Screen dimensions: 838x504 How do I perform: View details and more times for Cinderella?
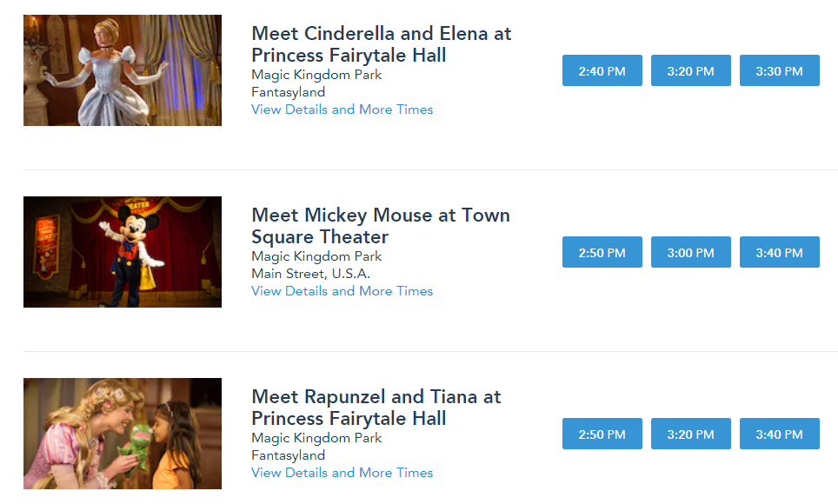pyautogui.click(x=342, y=109)
